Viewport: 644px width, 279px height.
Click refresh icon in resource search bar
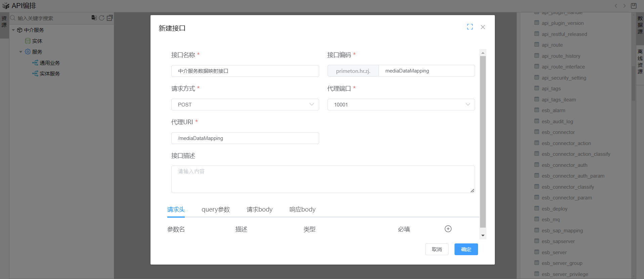tap(101, 18)
